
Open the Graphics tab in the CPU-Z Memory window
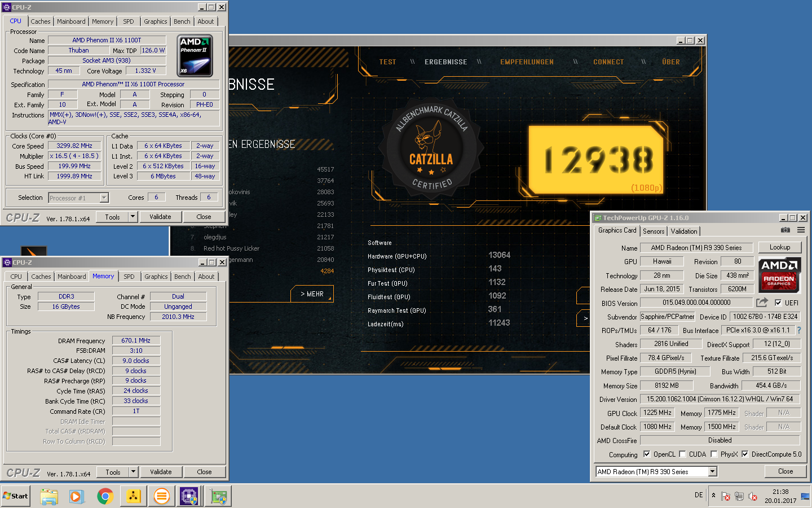[156, 277]
